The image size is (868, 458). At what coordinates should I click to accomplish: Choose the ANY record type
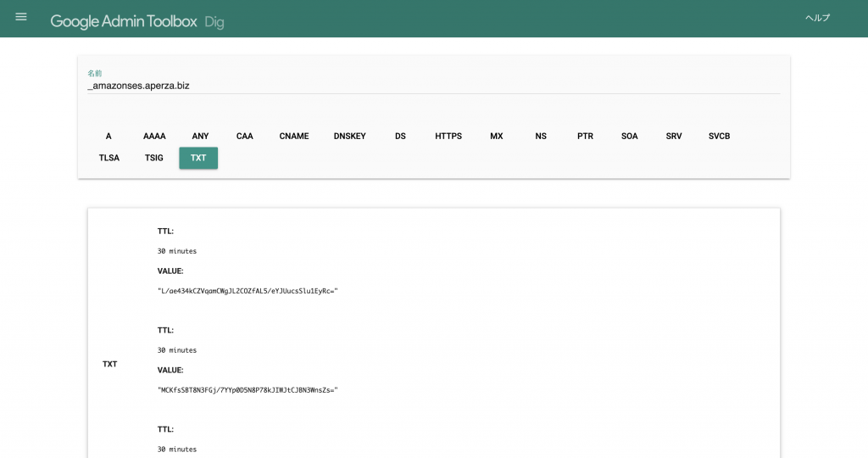(x=200, y=136)
